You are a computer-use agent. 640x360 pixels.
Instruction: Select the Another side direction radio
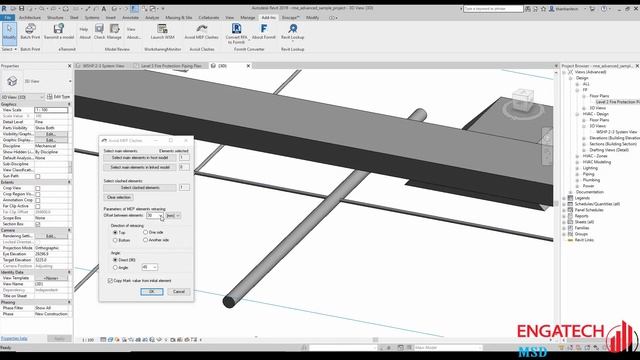pyautogui.click(x=145, y=240)
